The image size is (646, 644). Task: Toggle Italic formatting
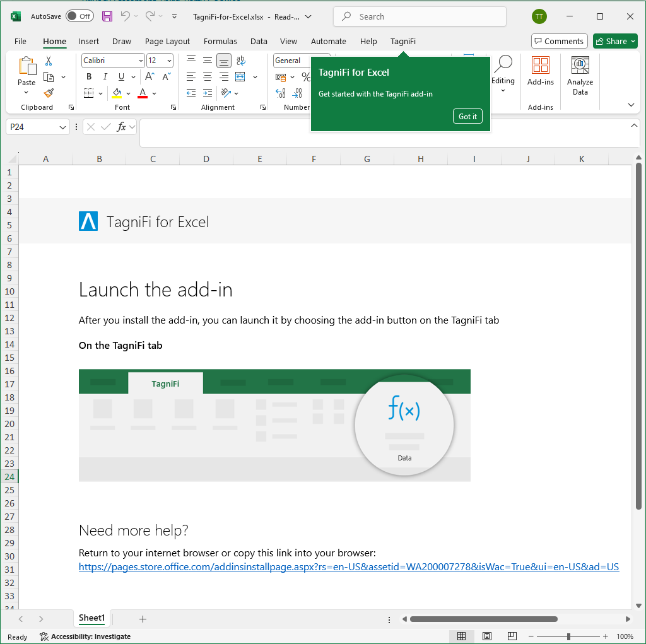point(105,77)
